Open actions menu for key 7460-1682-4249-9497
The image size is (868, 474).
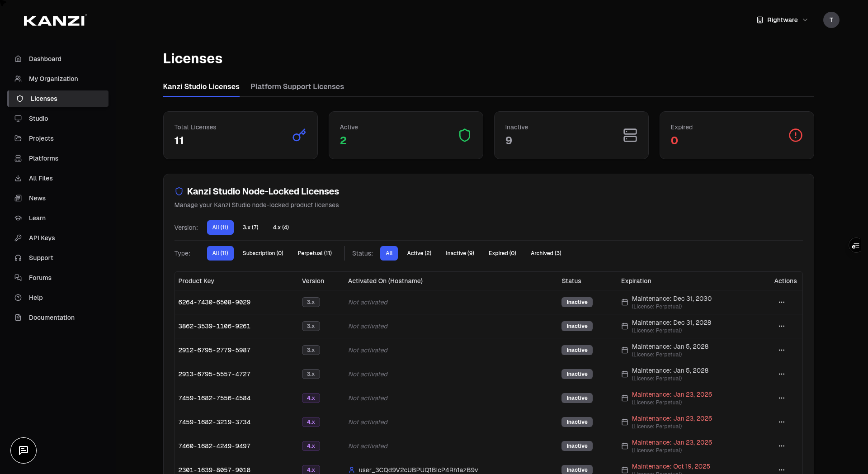tap(782, 446)
